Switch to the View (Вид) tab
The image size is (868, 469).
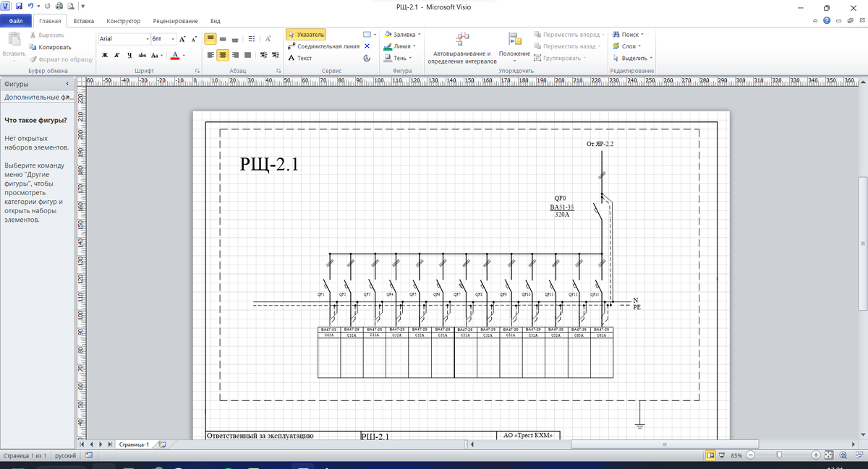point(215,21)
